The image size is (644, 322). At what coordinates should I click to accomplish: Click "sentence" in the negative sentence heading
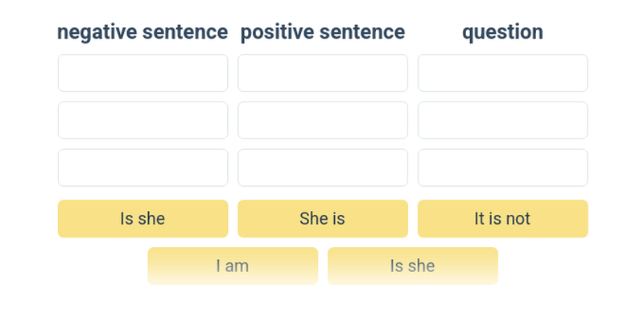click(x=185, y=32)
